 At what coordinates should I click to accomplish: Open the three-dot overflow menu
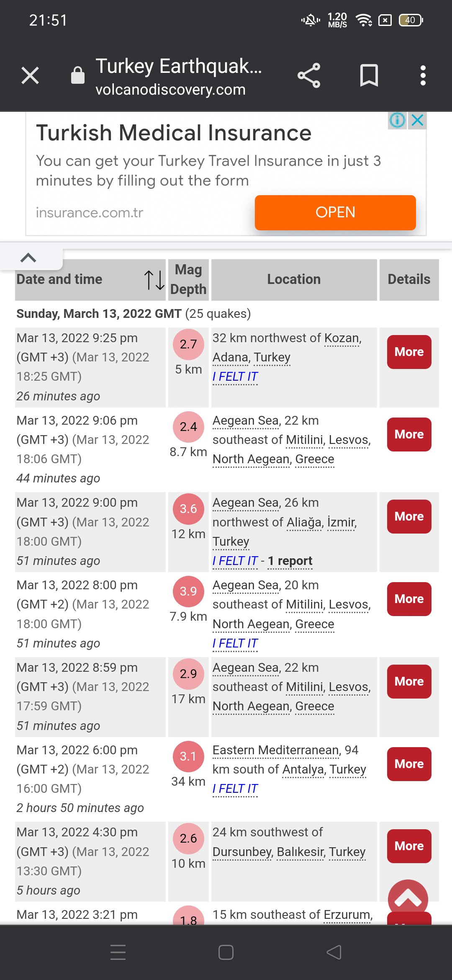coord(423,76)
